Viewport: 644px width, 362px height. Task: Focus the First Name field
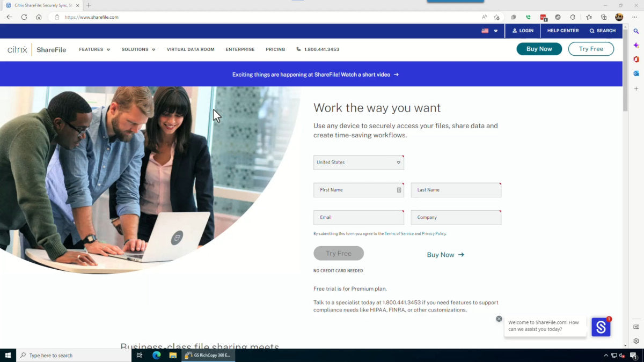(358, 190)
